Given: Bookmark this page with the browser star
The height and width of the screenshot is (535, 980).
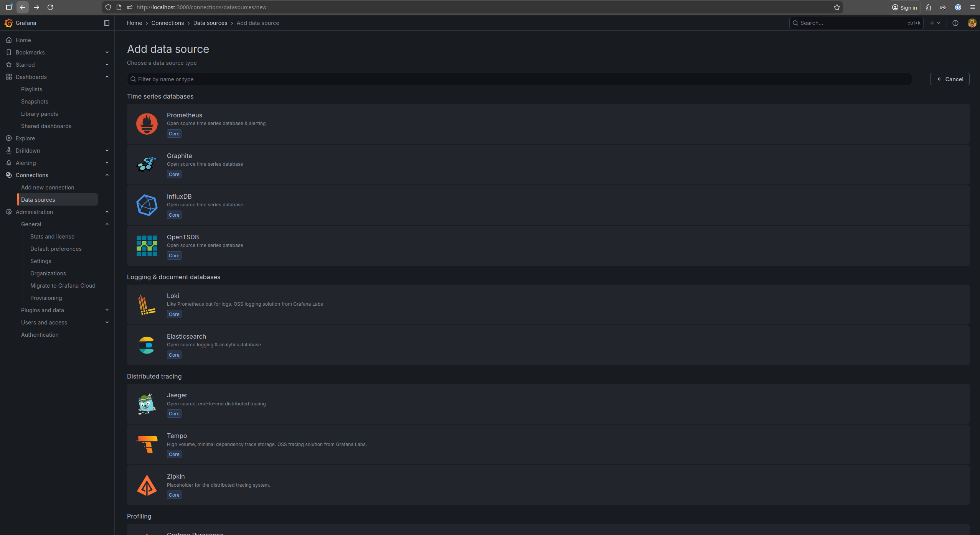Looking at the screenshot, I should click(836, 7).
